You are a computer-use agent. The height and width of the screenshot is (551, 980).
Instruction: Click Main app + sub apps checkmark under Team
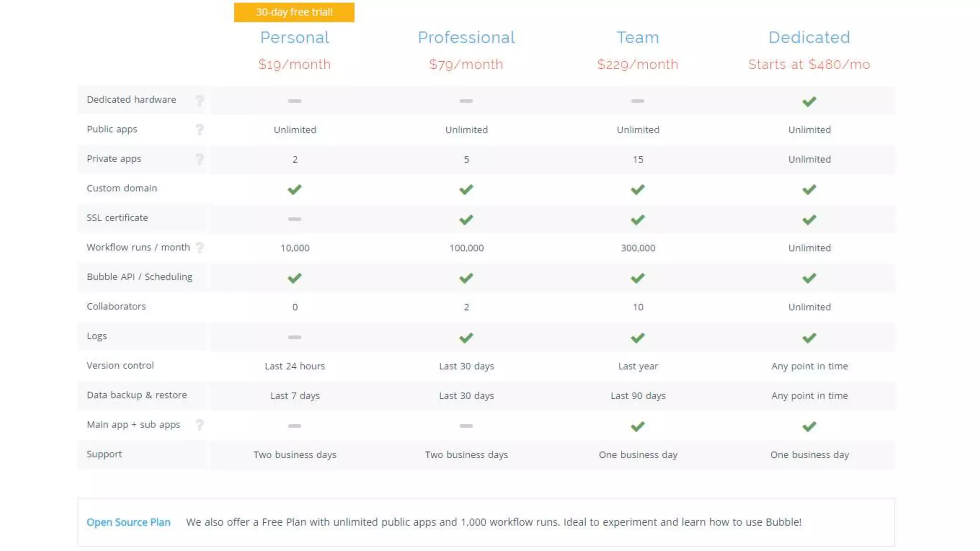click(637, 426)
